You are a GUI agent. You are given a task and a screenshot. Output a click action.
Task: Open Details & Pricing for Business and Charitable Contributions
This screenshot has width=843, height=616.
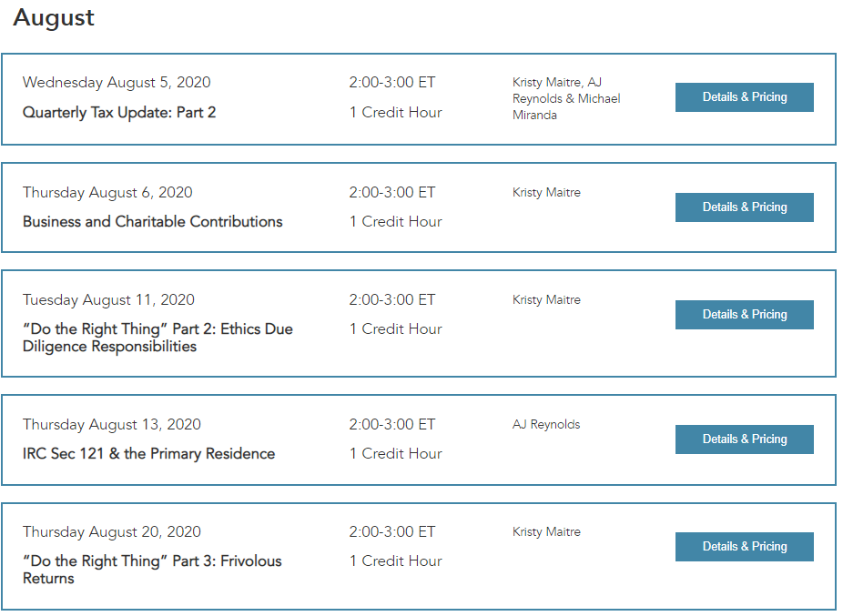[744, 207]
